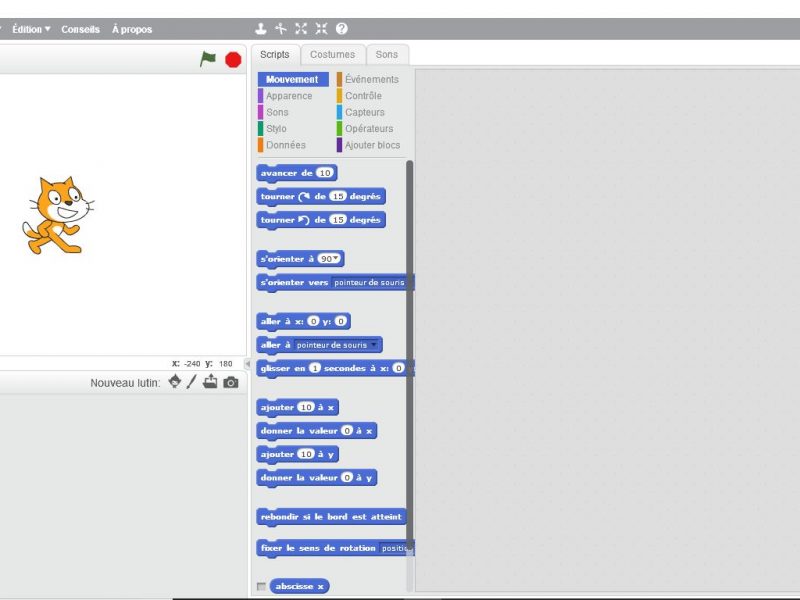
Task: Click value field in ajouter à y block
Action: point(306,454)
